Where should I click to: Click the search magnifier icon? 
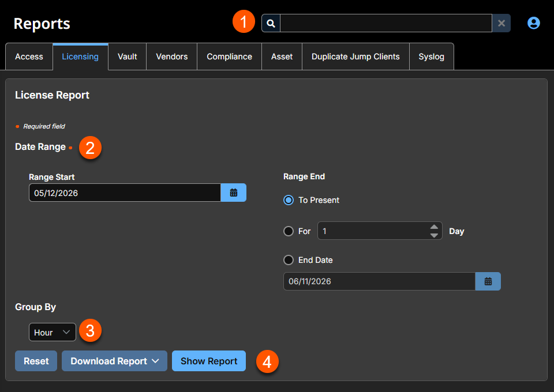(x=271, y=23)
